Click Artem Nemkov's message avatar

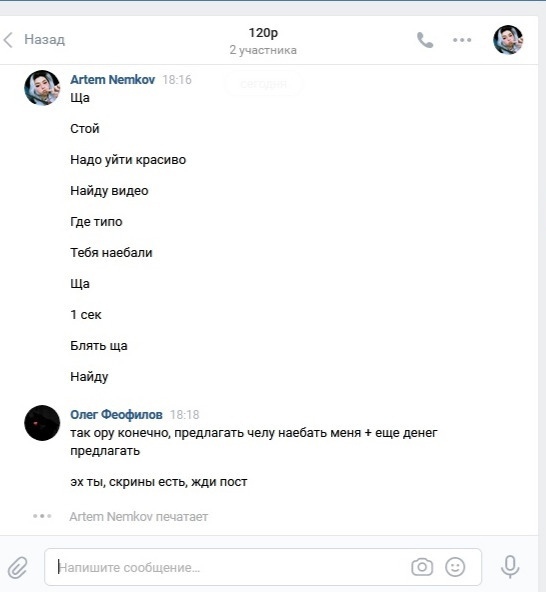(x=42, y=88)
